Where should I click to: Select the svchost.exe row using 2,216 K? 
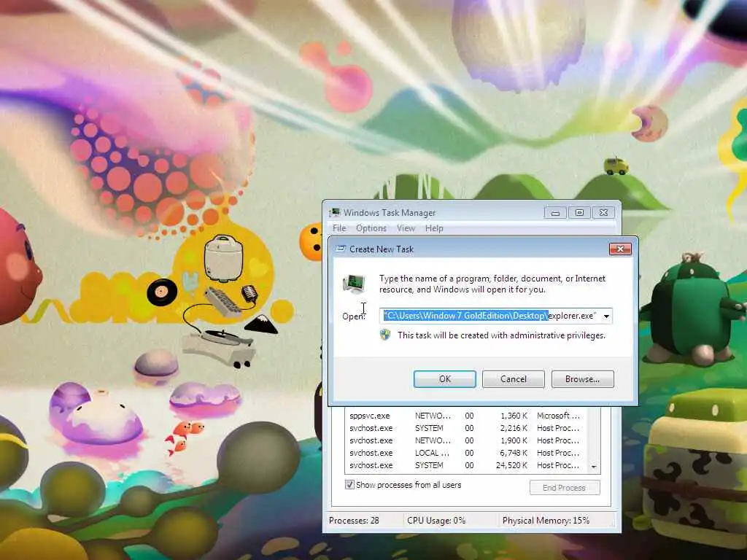pyautogui.click(x=465, y=428)
